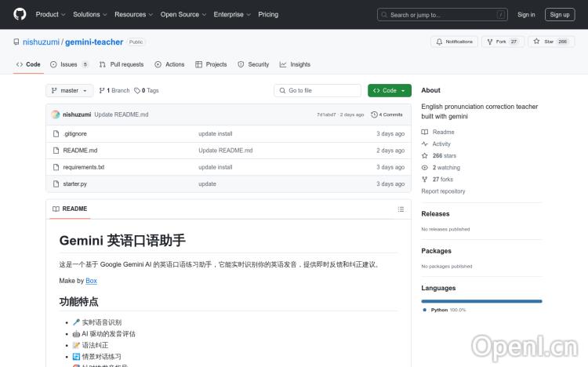The image size is (588, 367).
Task: Focus the Go to file field
Action: pyautogui.click(x=318, y=91)
